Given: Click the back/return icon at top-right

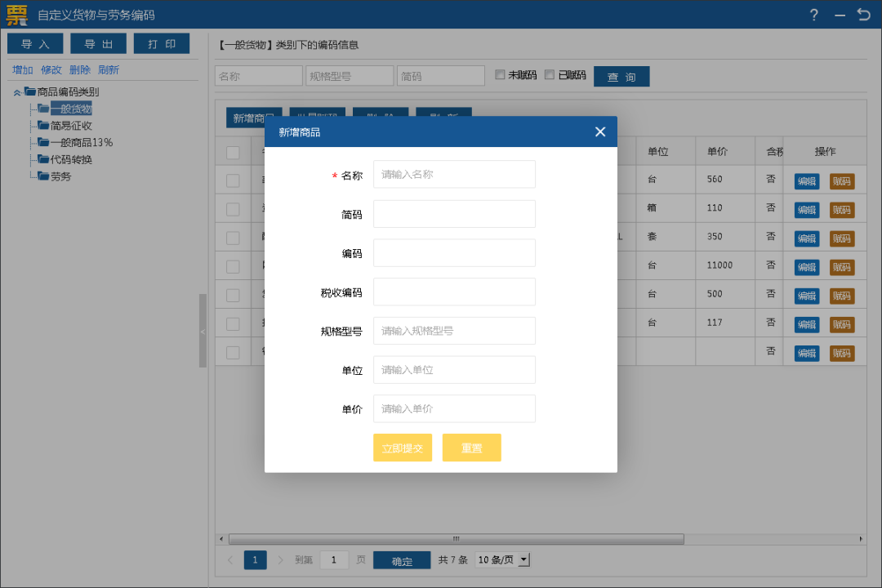Looking at the screenshot, I should point(865,15).
